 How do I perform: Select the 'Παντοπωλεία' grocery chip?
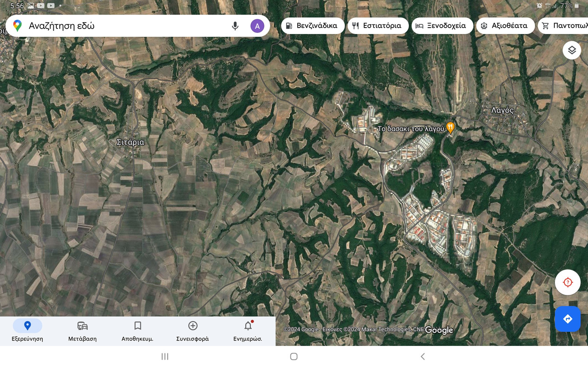click(x=564, y=26)
